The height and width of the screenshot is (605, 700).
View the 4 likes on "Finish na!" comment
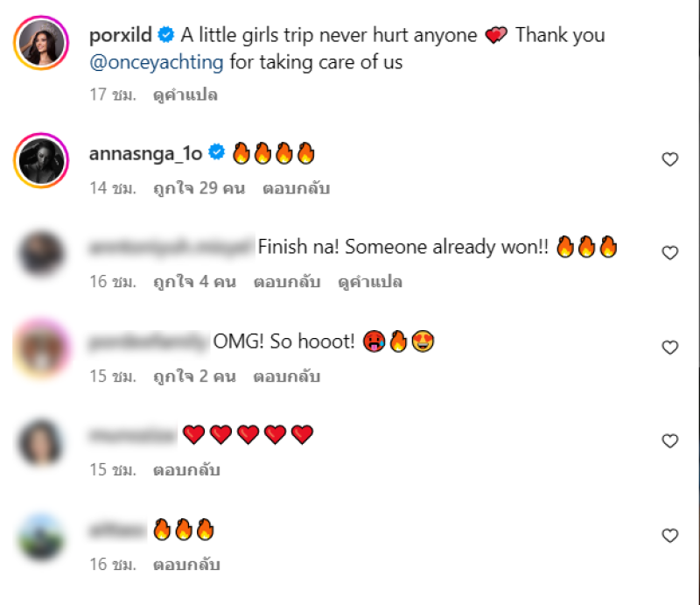(x=193, y=283)
